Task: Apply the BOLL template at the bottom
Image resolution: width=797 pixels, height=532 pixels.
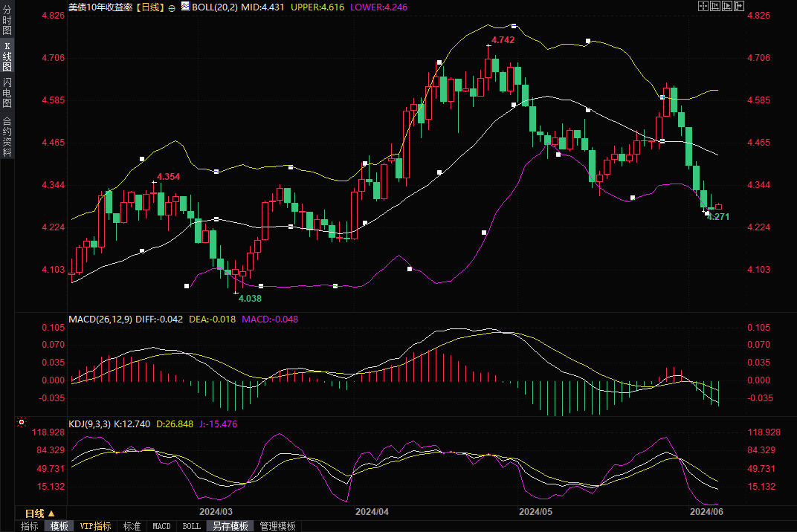Action: [x=191, y=526]
